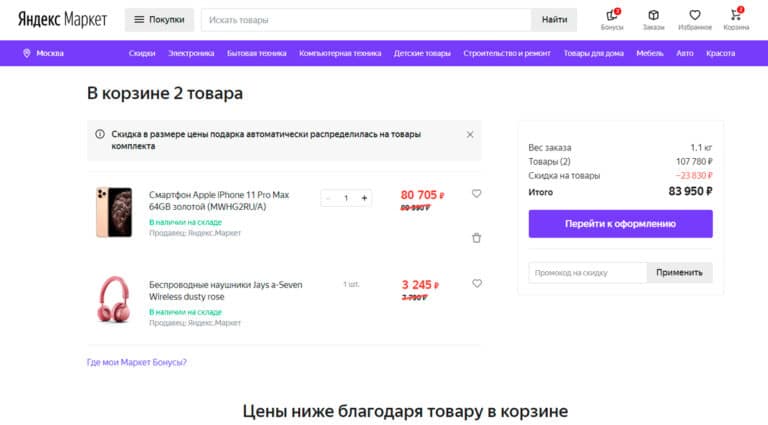The height and width of the screenshot is (425, 768).
Task: Click the Товары (2) amount 107 780 ₽
Action: pos(694,162)
